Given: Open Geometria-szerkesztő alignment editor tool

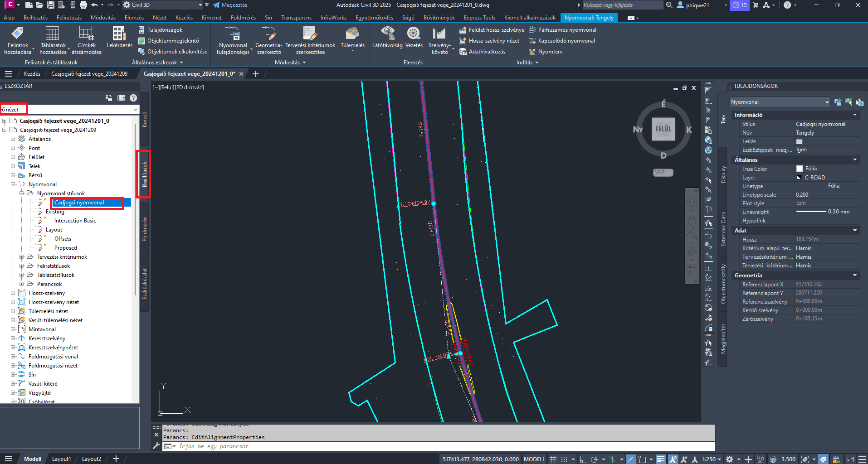Looking at the screenshot, I should pyautogui.click(x=268, y=40).
